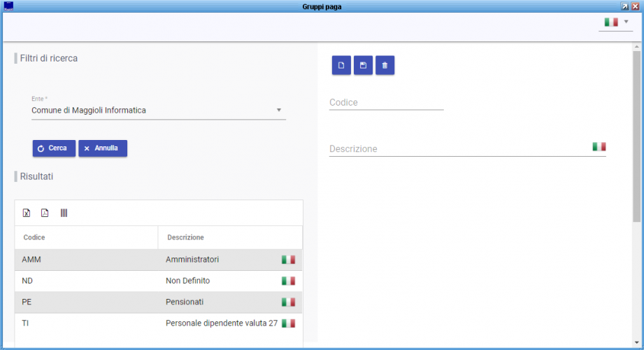Select the AMM code cell
Viewport: 644px width, 350px height.
86,260
